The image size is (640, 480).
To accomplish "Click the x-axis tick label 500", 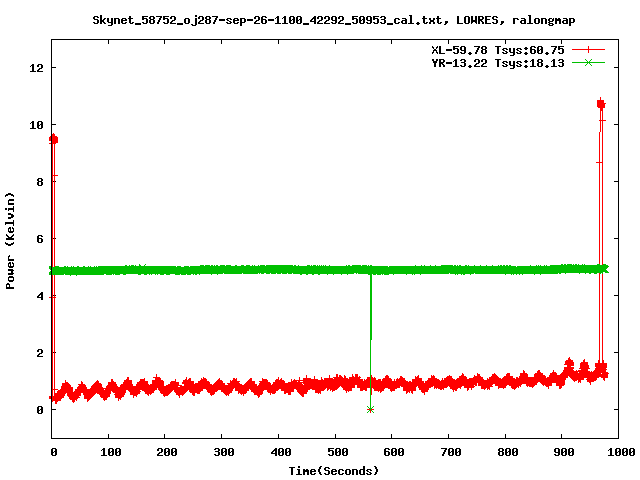I will coord(337,452).
